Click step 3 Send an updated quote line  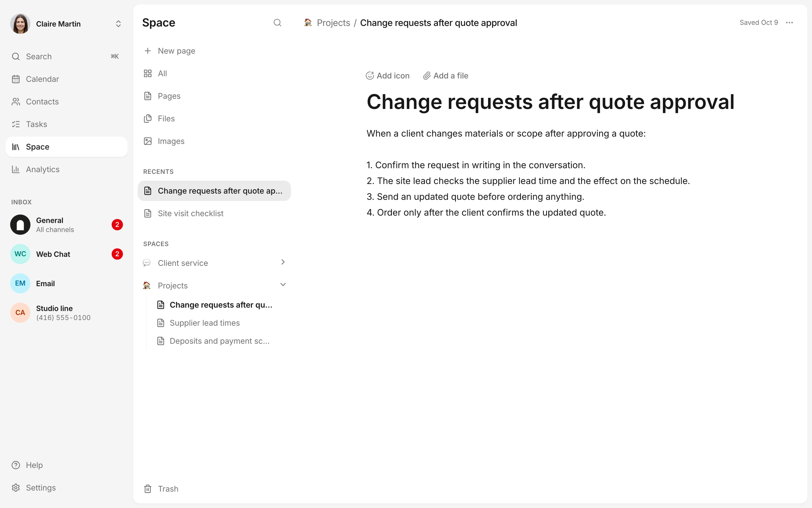coord(475,196)
